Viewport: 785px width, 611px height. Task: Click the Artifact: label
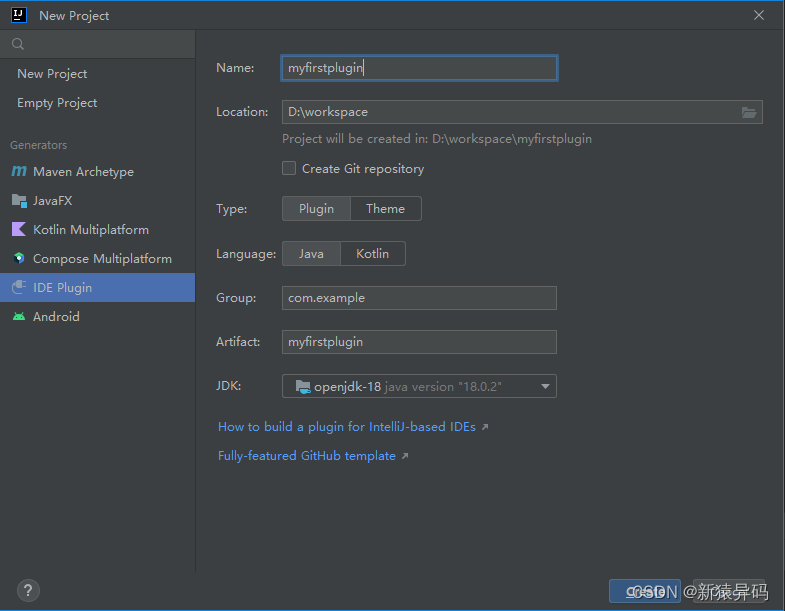click(x=238, y=342)
